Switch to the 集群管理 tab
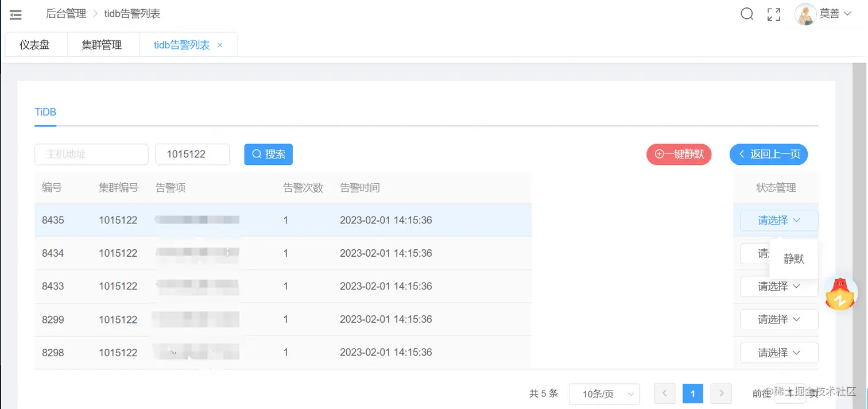The width and height of the screenshot is (868, 409). (x=103, y=44)
